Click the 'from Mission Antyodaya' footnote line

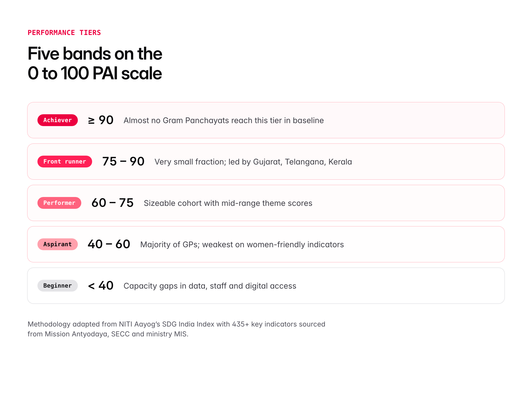click(108, 334)
